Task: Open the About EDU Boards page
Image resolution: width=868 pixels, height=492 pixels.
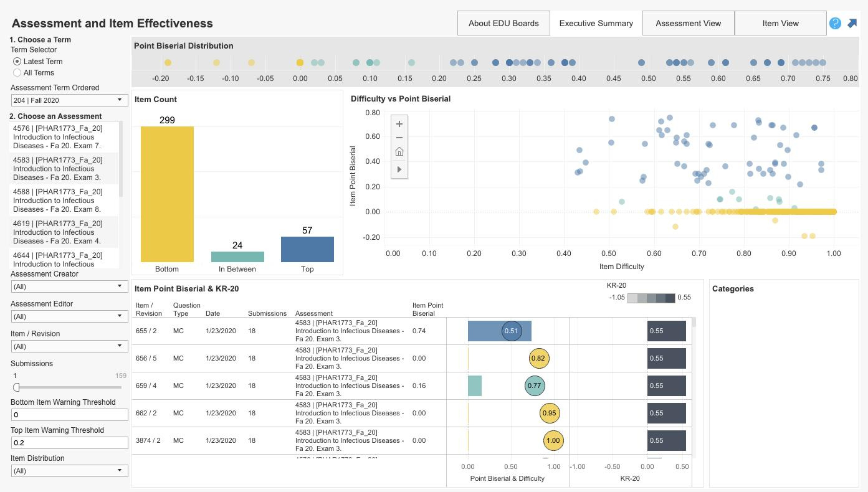Action: tap(503, 23)
